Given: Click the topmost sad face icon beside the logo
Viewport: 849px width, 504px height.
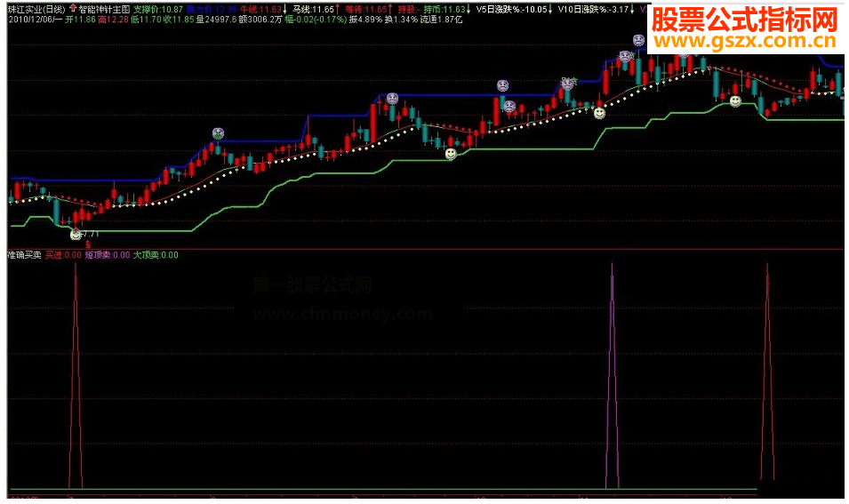Looking at the screenshot, I should click(639, 40).
